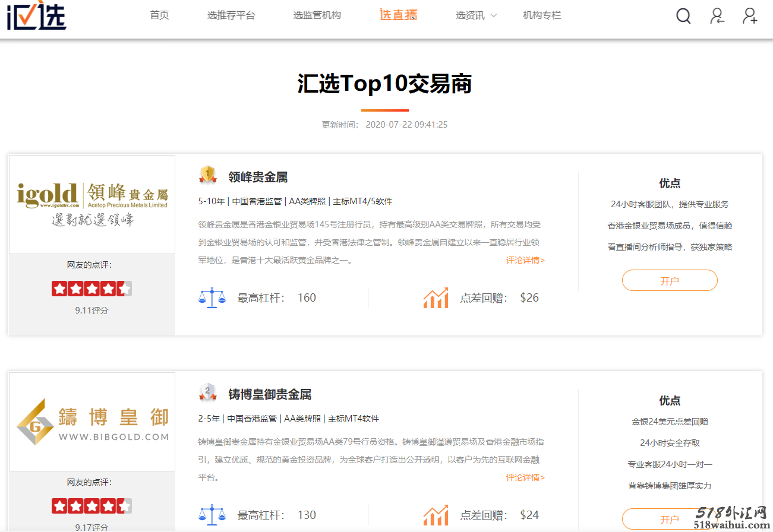The width and height of the screenshot is (773, 532).
Task: Select the 选直播 menu item
Action: coord(399,15)
